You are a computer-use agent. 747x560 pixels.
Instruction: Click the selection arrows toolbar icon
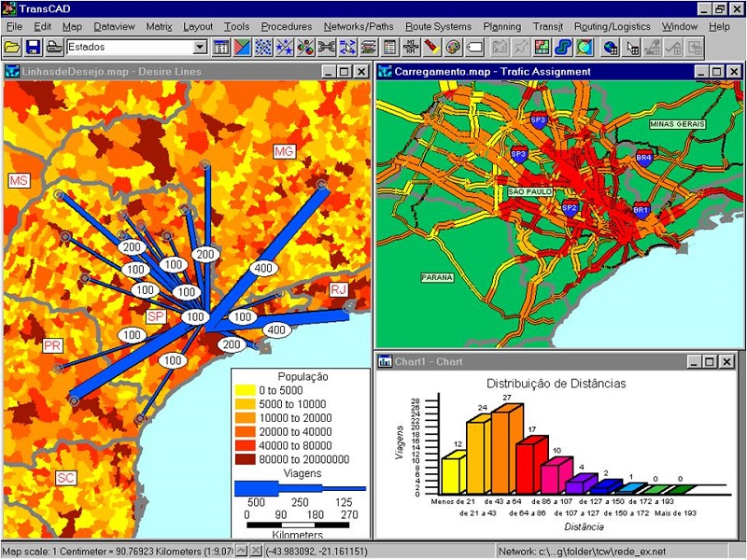click(x=347, y=48)
